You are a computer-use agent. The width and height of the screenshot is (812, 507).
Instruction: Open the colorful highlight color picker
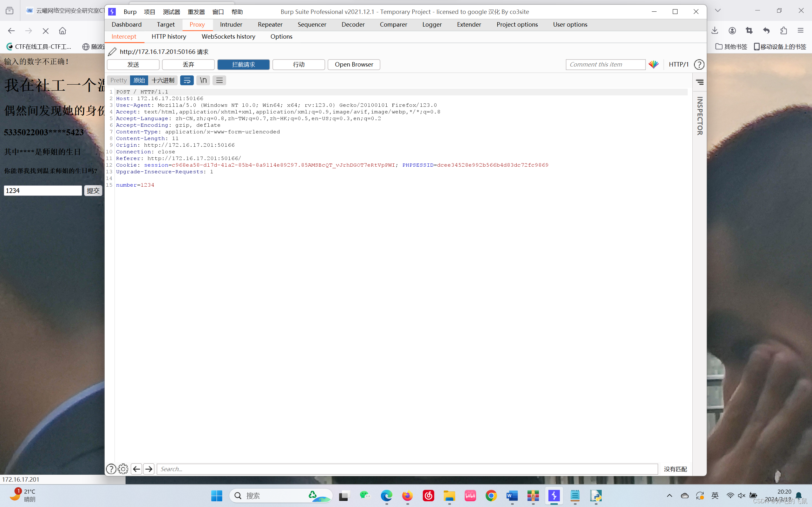tap(653, 64)
